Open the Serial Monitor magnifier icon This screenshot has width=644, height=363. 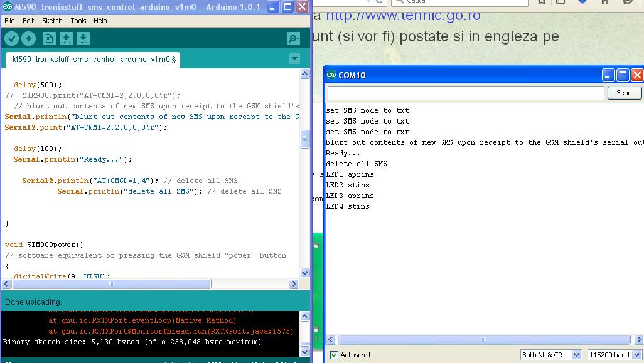click(292, 38)
